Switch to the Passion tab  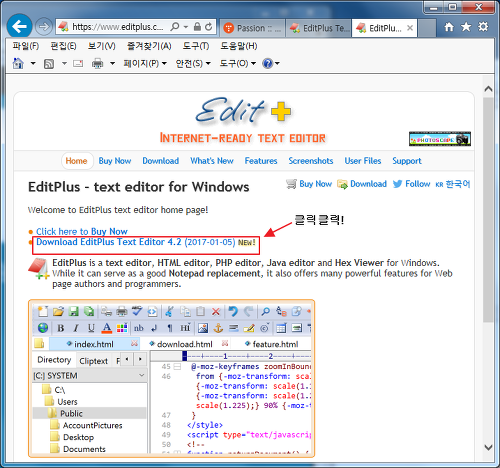pos(252,28)
